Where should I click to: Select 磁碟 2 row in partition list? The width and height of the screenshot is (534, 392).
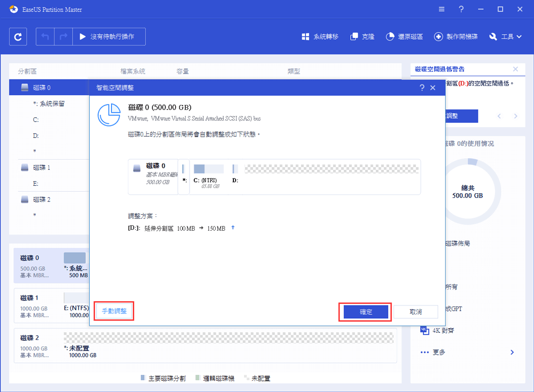click(49, 200)
